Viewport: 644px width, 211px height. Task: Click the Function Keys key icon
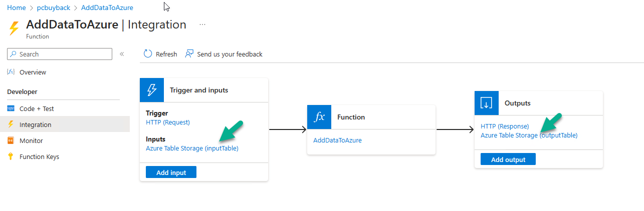coord(11,156)
